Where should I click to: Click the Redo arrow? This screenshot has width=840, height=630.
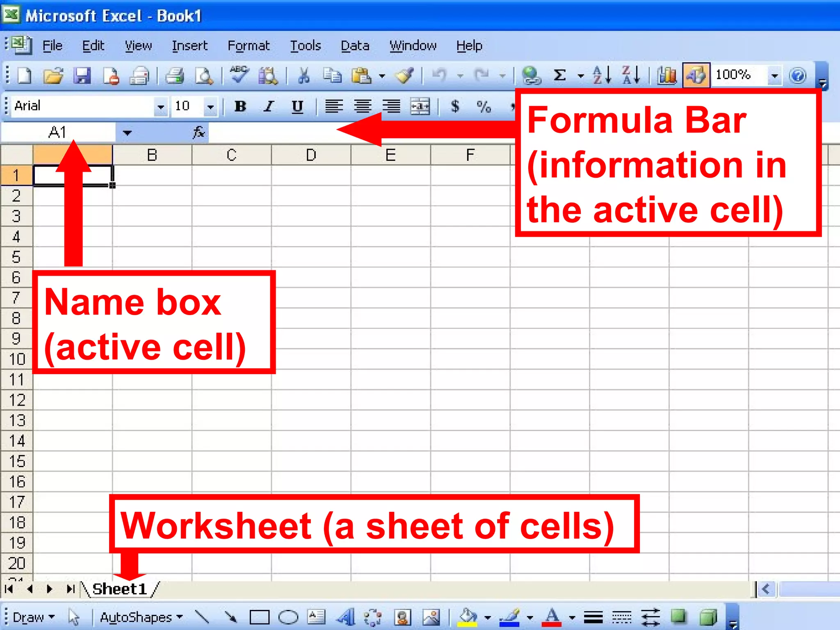(x=482, y=76)
